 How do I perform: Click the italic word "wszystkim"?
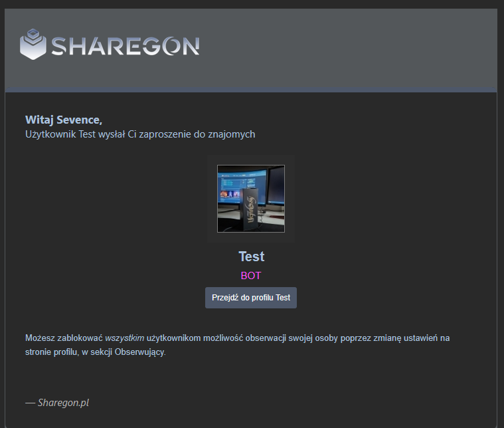(x=124, y=338)
